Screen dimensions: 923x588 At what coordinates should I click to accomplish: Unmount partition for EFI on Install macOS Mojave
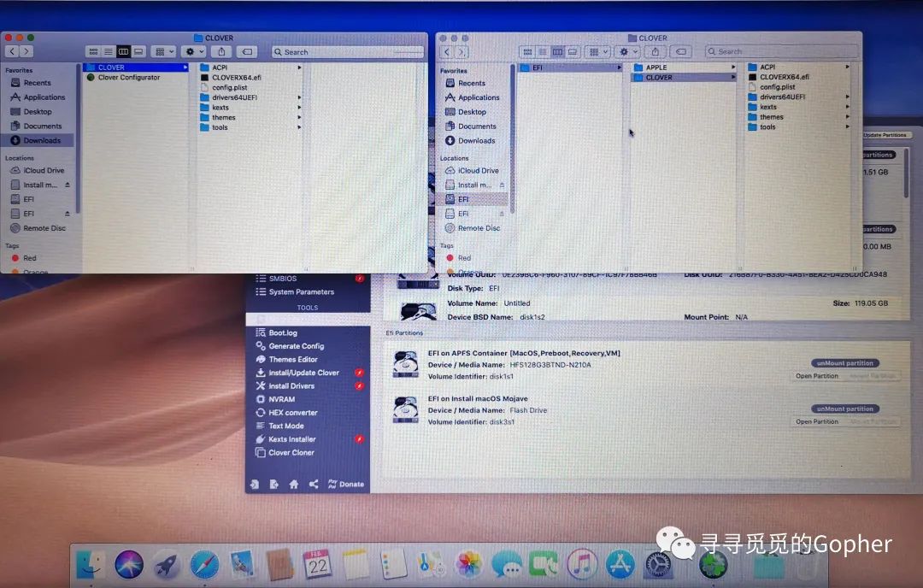coord(844,409)
